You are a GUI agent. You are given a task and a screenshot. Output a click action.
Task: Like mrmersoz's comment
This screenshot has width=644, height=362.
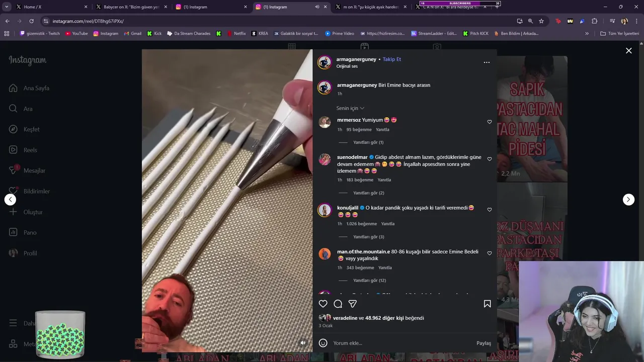pos(489,122)
